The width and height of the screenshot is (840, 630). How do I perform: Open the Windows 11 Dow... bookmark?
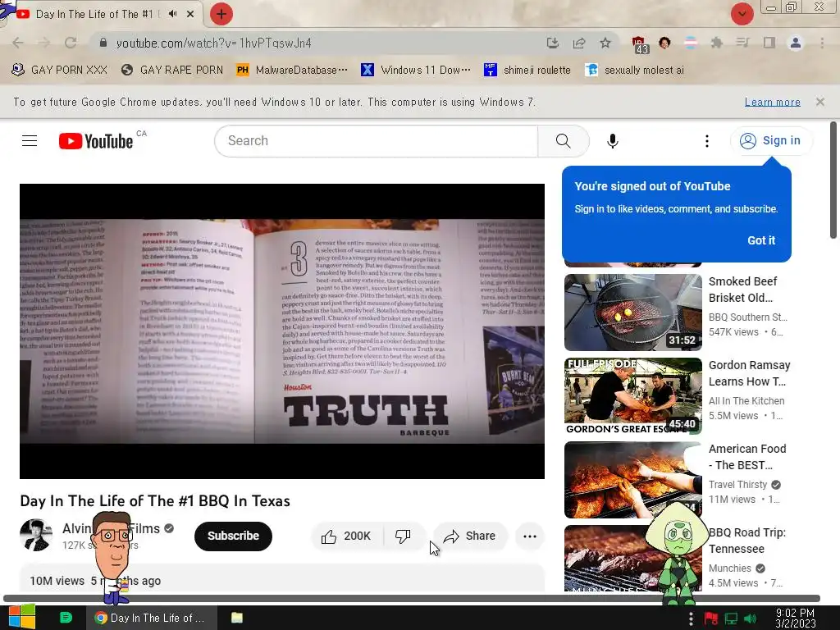point(416,71)
